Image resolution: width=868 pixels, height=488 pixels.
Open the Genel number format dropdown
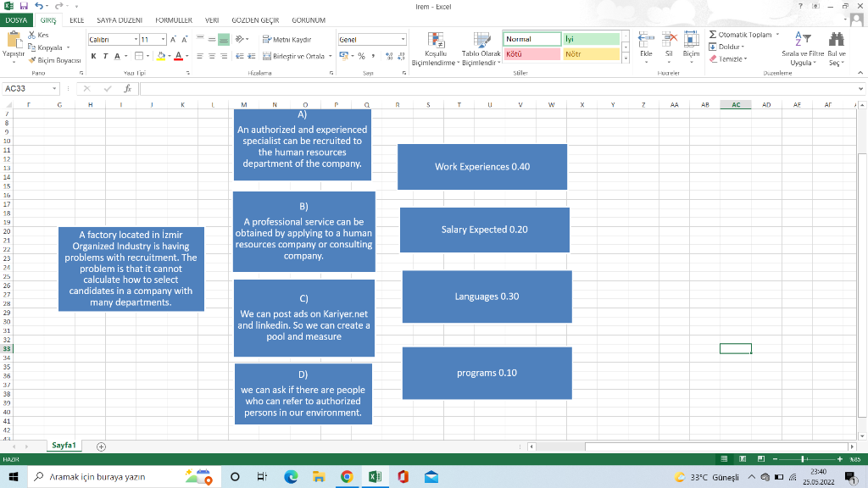coord(402,38)
